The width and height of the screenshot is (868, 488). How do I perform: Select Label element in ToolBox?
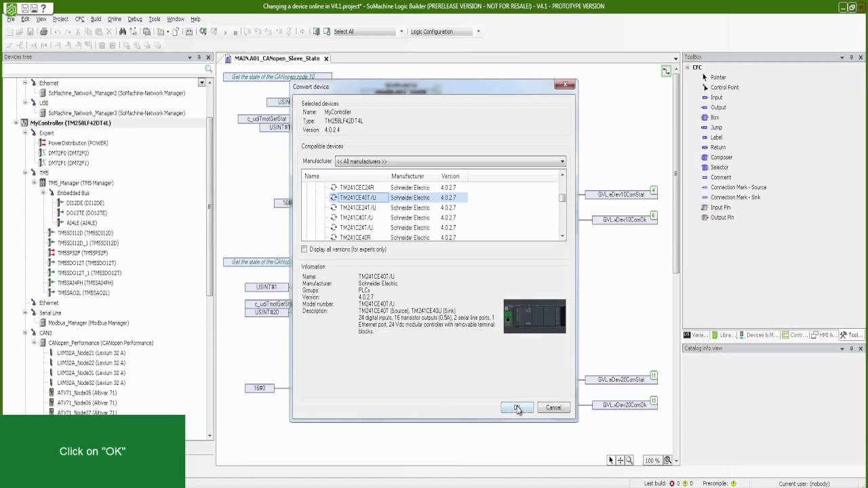716,138
